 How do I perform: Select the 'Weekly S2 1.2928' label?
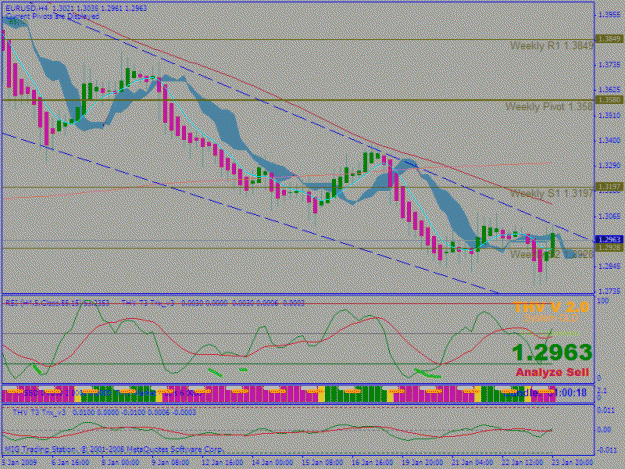point(552,254)
